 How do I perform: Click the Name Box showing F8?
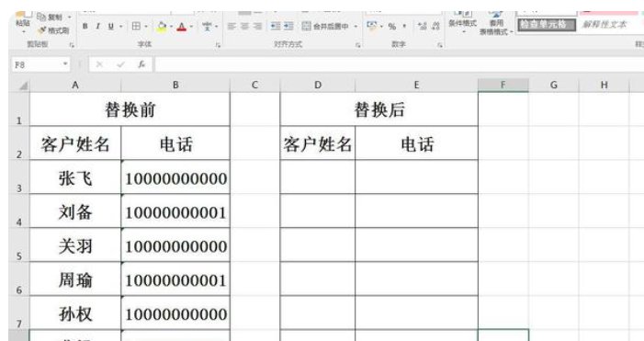click(36, 64)
